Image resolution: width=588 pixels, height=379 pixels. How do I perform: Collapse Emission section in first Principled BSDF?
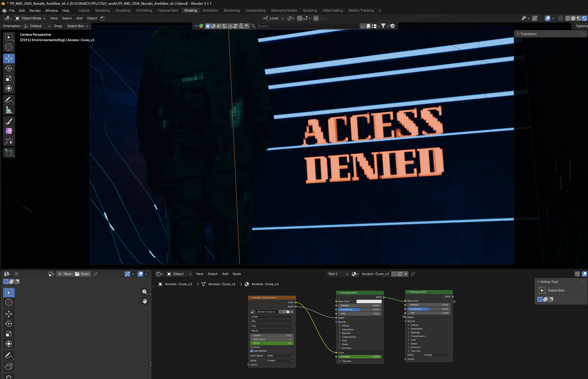[x=346, y=348]
